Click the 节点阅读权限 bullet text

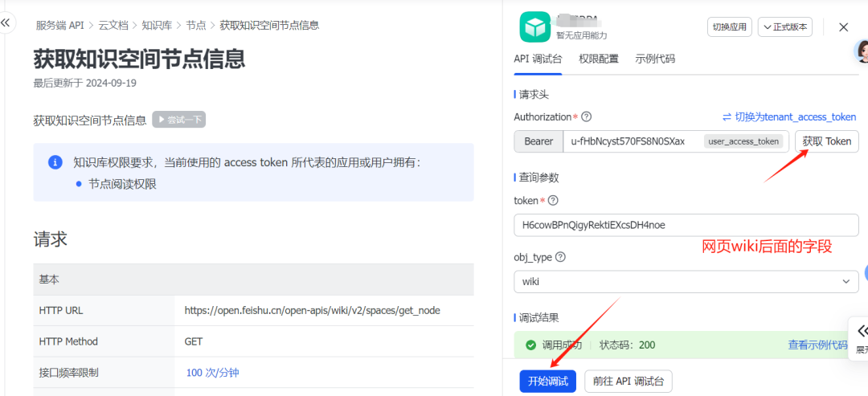pos(123,184)
